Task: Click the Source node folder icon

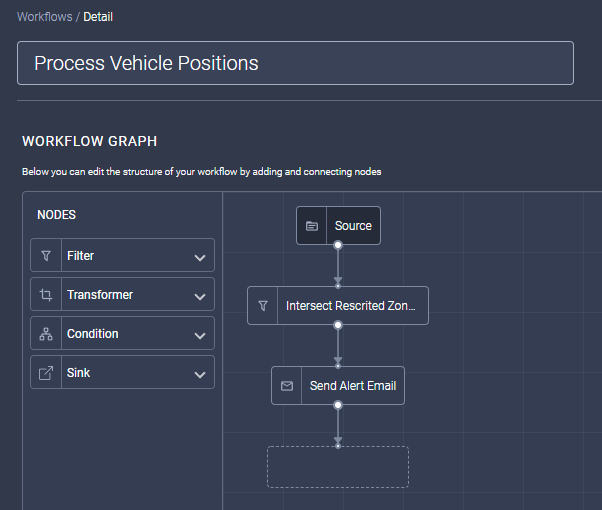Action: [x=312, y=226]
